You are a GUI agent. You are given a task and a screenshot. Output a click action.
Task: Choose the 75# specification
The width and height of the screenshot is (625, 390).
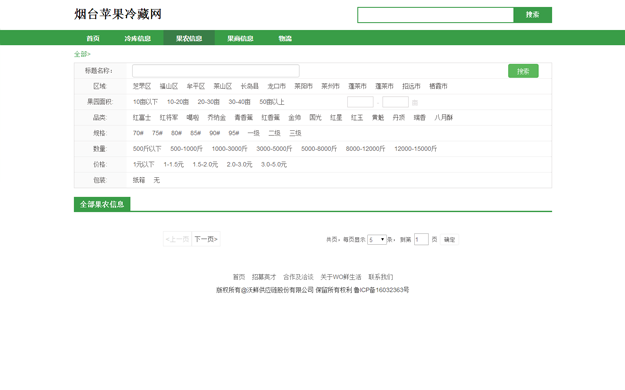pyautogui.click(x=157, y=133)
